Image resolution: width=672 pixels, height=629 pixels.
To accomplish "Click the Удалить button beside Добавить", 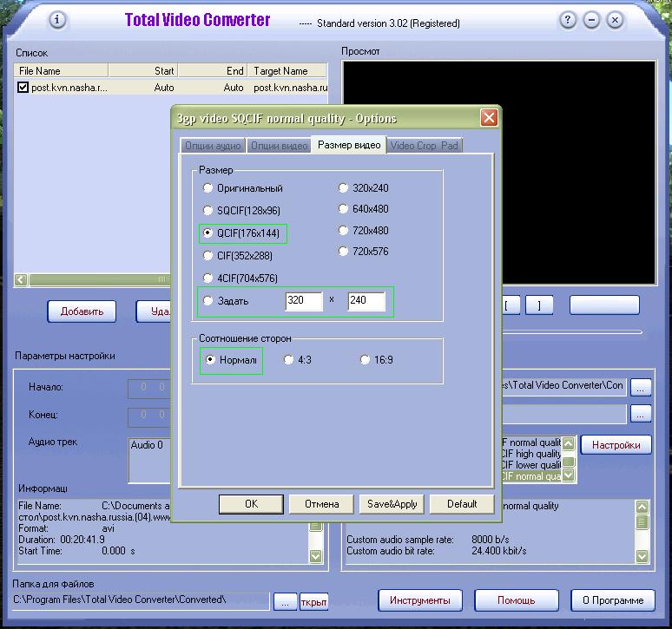I will click(154, 311).
